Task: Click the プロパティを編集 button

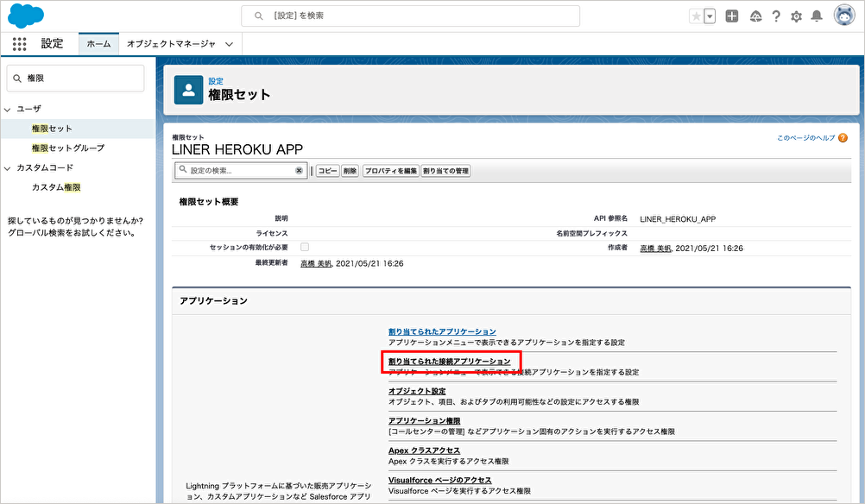Action: point(390,171)
